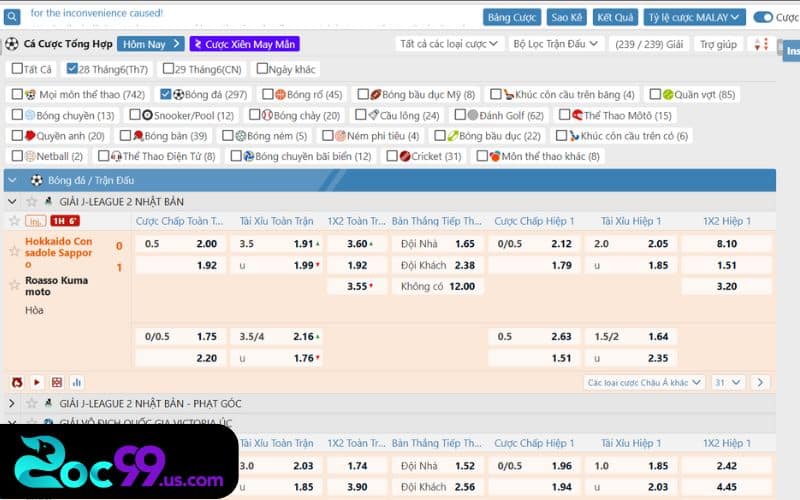Image resolution: width=800 pixels, height=500 pixels.
Task: Select full-time handicap 0.5 odds 2.00
Action: [x=181, y=244]
